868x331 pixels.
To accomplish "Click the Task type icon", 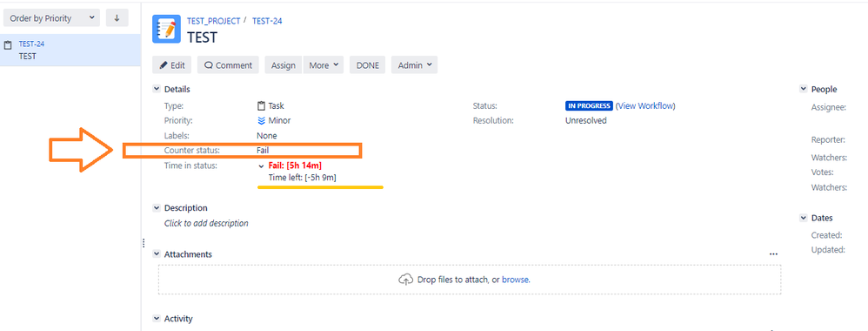I will [261, 106].
